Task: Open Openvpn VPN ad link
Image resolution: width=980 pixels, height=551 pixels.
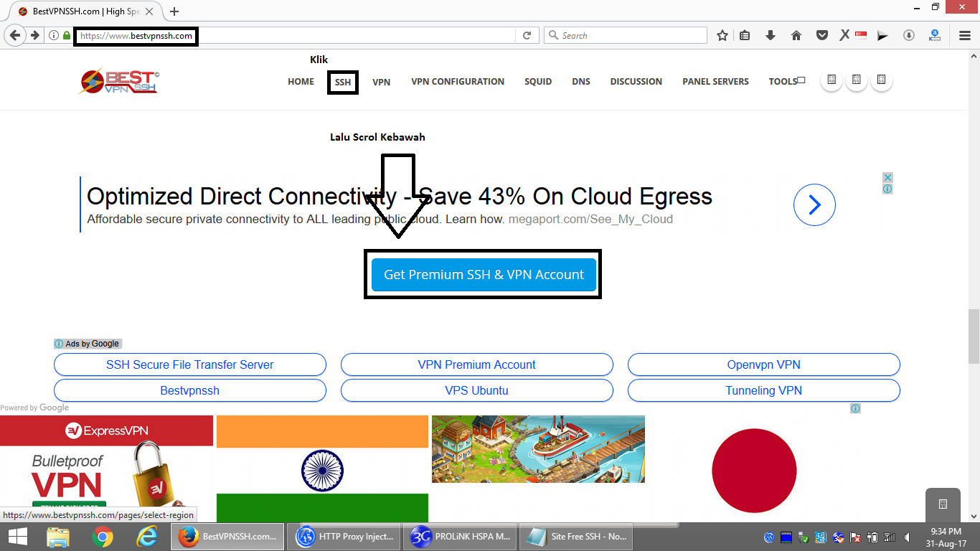Action: [x=764, y=364]
